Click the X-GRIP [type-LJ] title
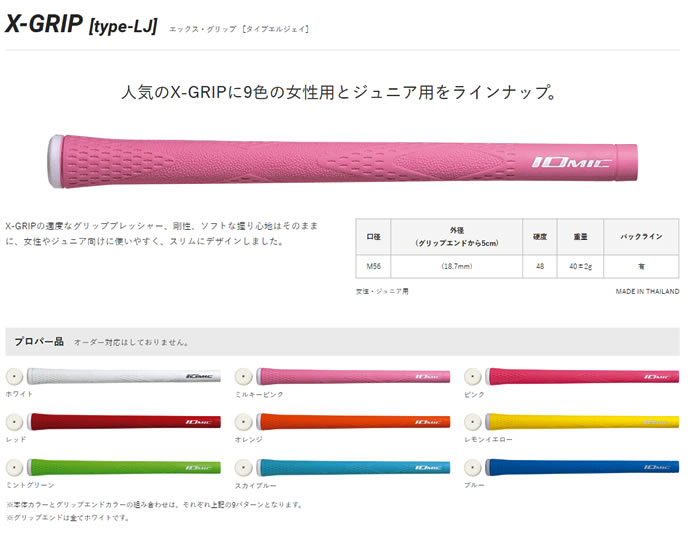 pyautogui.click(x=81, y=24)
